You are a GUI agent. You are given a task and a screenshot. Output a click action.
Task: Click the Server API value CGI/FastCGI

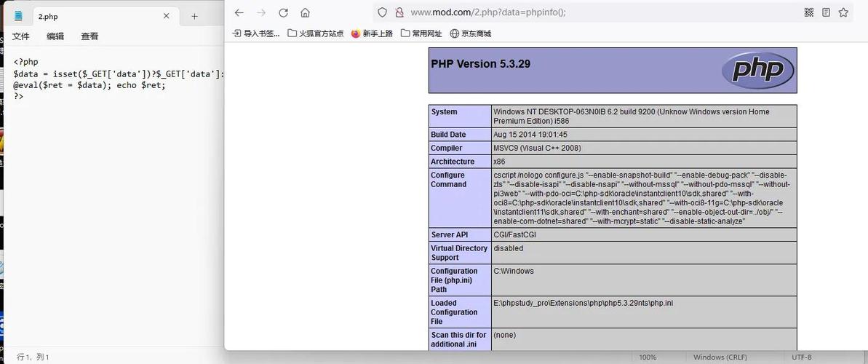click(515, 235)
